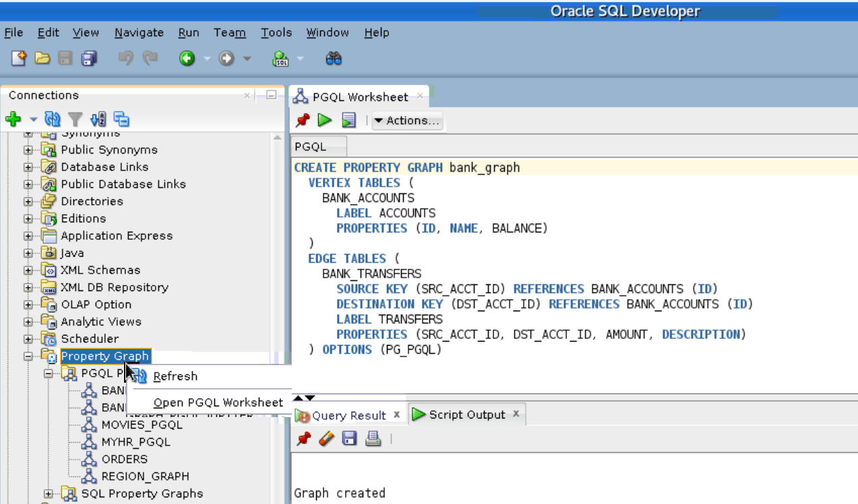Run the PGQL query with green arrow

tap(325, 120)
